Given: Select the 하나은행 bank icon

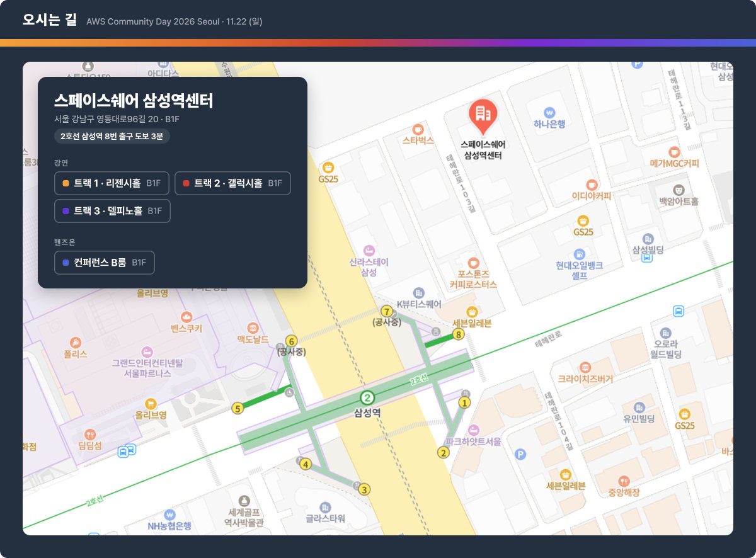Looking at the screenshot, I should tap(550, 112).
